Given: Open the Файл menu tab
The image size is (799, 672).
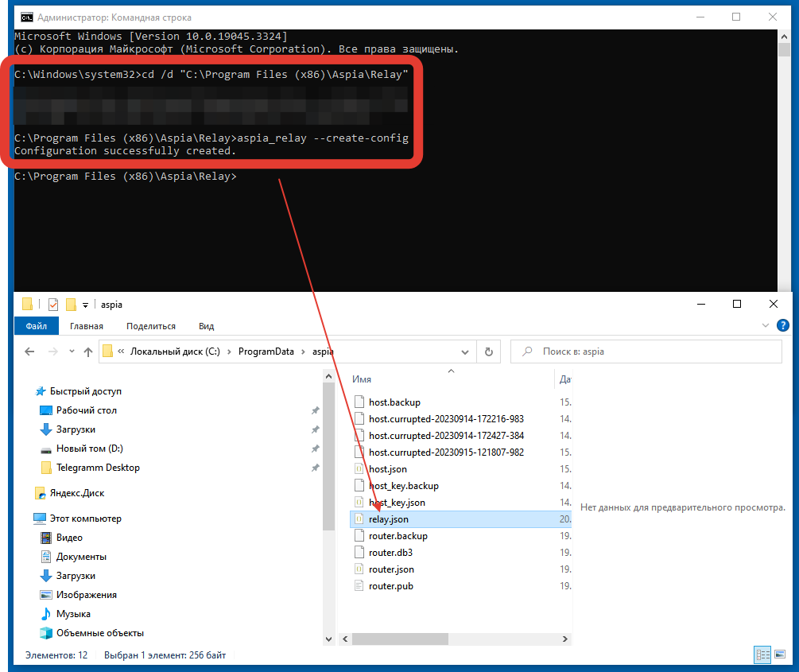Looking at the screenshot, I should (x=36, y=325).
